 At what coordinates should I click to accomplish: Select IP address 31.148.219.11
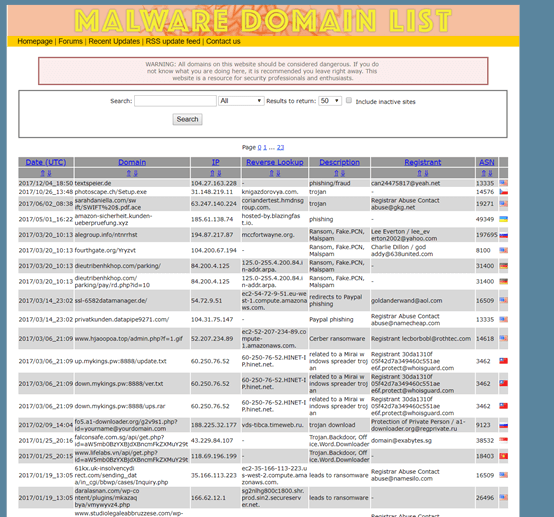click(x=212, y=192)
